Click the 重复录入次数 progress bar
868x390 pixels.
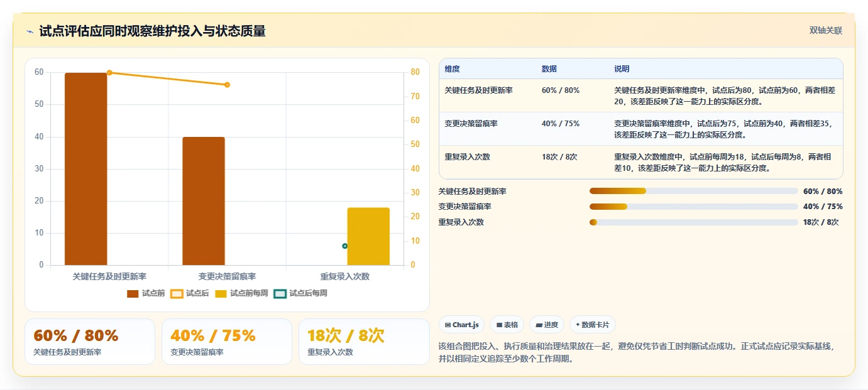(693, 222)
